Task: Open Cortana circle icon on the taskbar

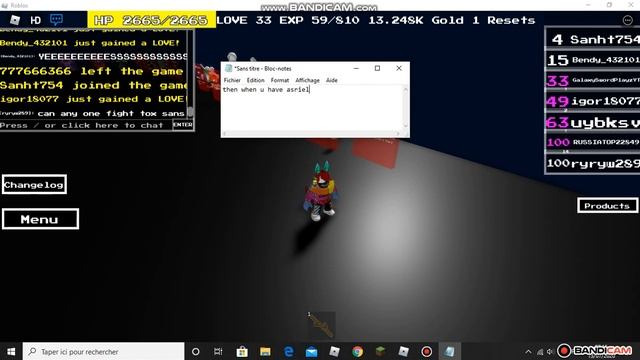Action: 196,351
